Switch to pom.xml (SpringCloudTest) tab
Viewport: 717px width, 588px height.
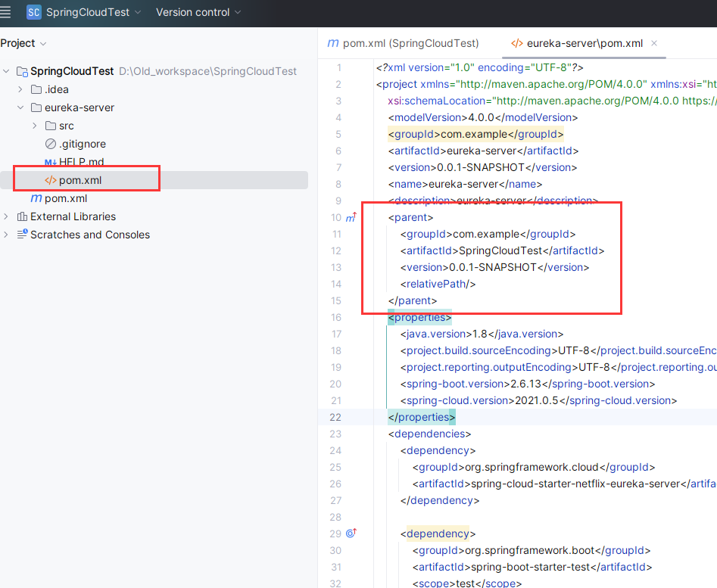coord(403,43)
